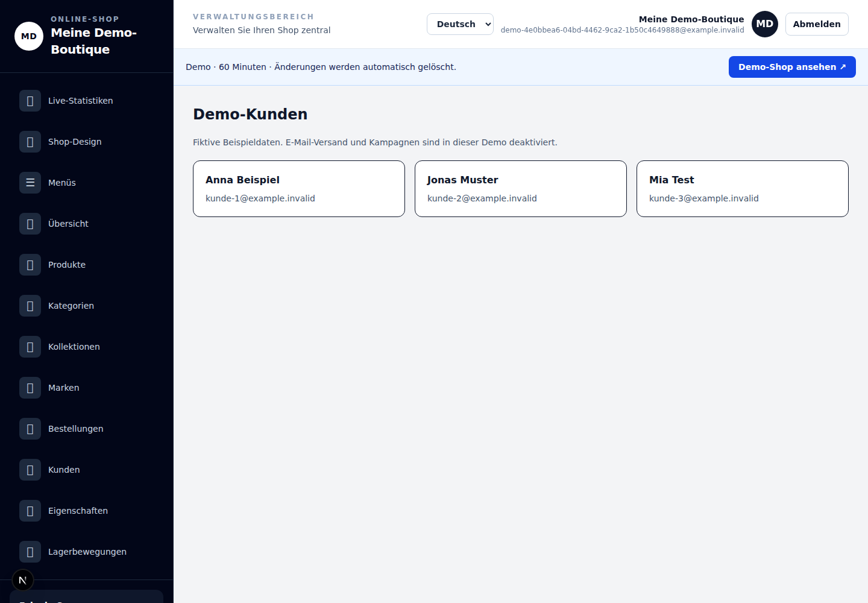Open the Anna Beispiel customer card
The height and width of the screenshot is (603, 868).
click(299, 189)
